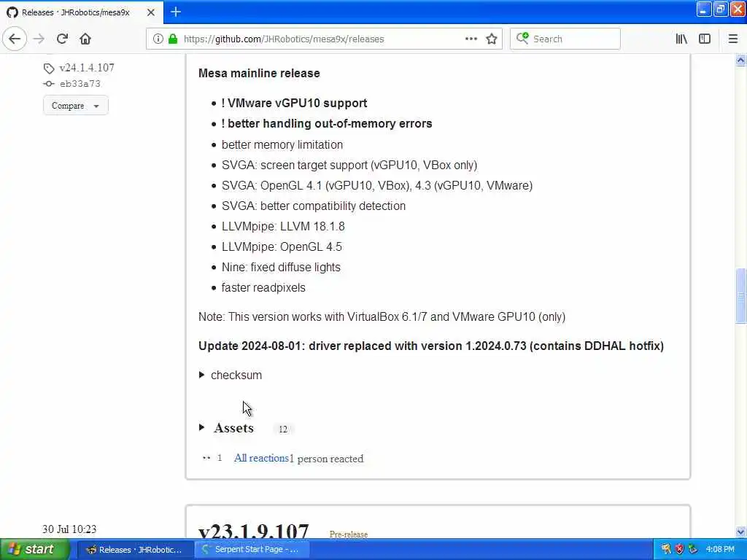This screenshot has height=560, width=747.
Task: Expand the checksum details
Action: tap(231, 376)
